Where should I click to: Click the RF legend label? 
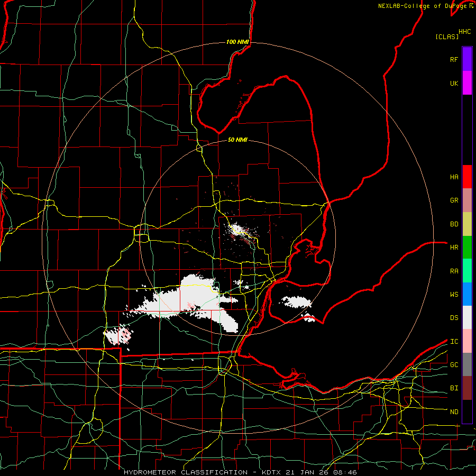click(x=454, y=59)
